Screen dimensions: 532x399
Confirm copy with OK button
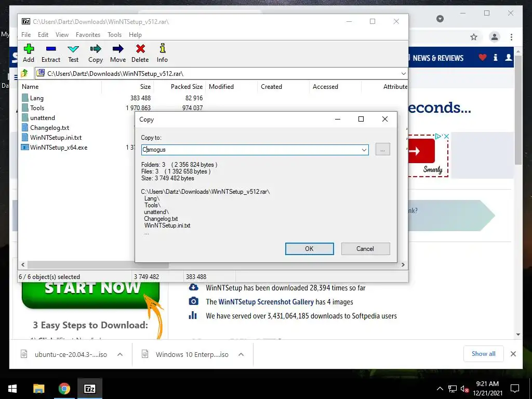(309, 249)
